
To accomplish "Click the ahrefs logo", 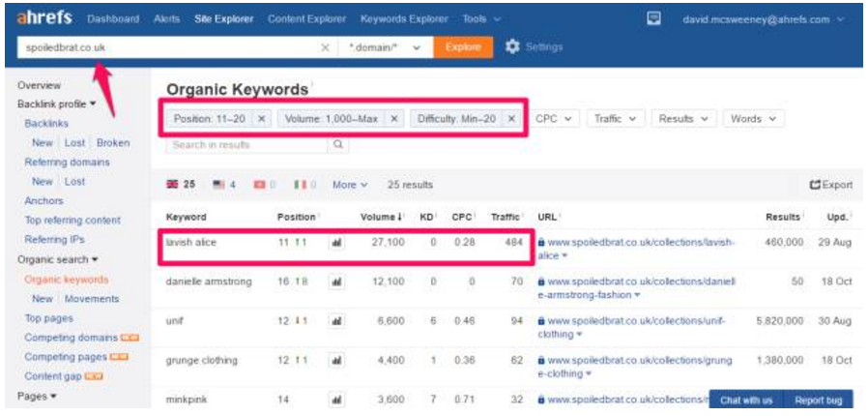I will pyautogui.click(x=44, y=17).
